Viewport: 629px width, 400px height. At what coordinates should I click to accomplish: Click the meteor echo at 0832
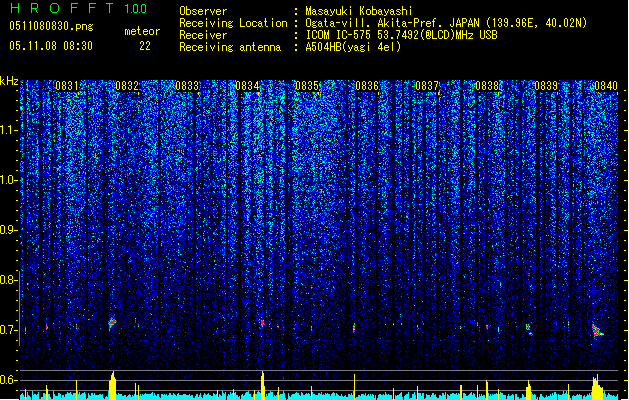pos(112,323)
